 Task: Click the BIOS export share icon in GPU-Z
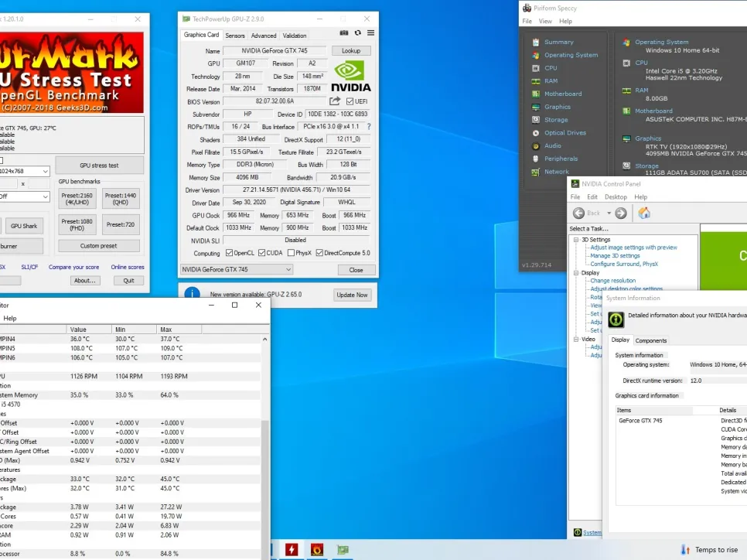pos(335,101)
